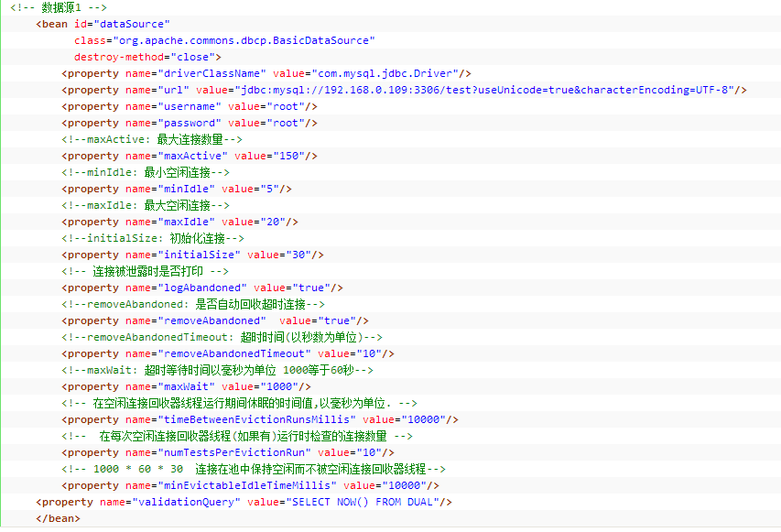Click the destroy-method="close" attribute
The width and height of the screenshot is (781, 532).
[x=145, y=57]
